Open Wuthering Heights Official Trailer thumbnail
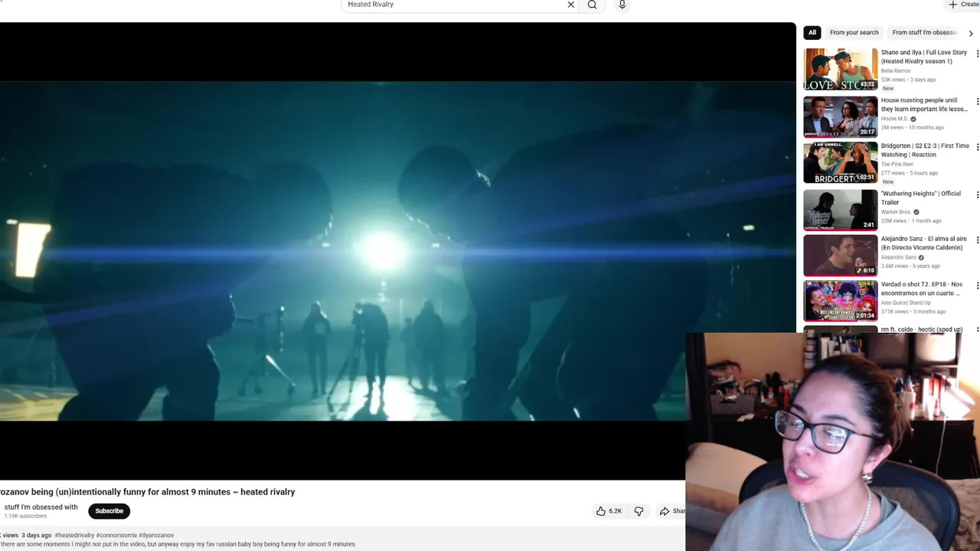Screen dimensions: 980x551 (840, 210)
